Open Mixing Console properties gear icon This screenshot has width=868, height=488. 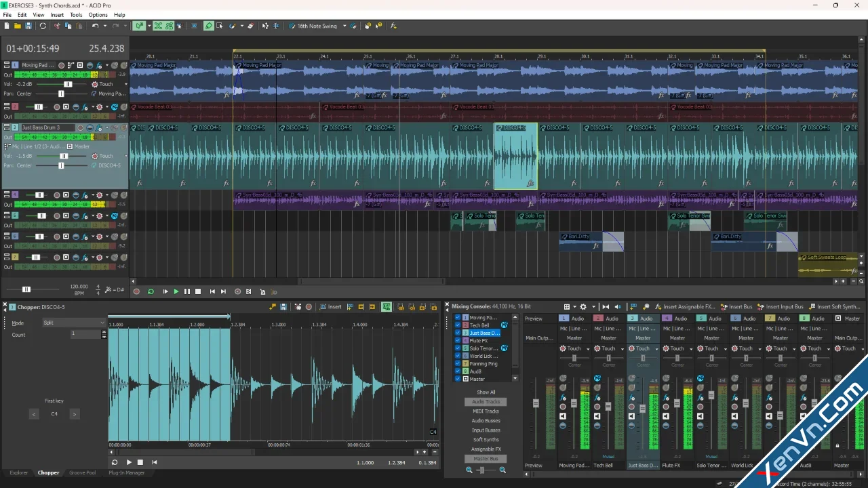click(x=583, y=307)
